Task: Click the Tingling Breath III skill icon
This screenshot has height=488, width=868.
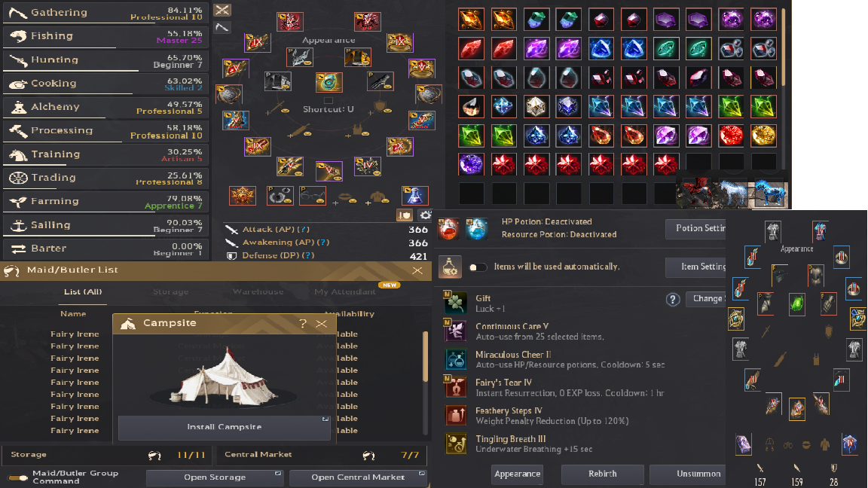Action: point(456,443)
